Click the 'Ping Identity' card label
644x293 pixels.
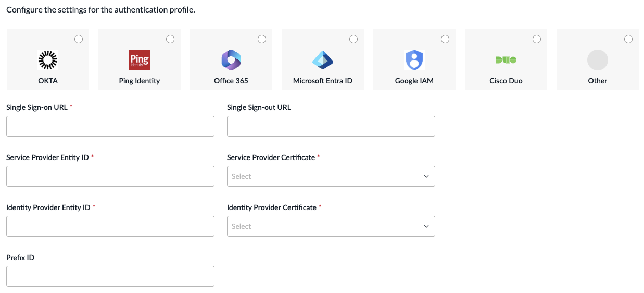(140, 81)
